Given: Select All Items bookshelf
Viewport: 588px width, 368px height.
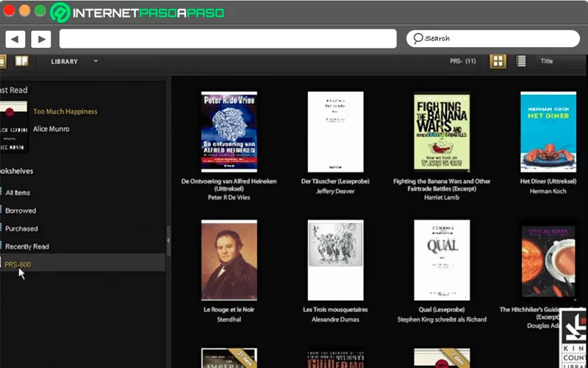Looking at the screenshot, I should [18, 193].
